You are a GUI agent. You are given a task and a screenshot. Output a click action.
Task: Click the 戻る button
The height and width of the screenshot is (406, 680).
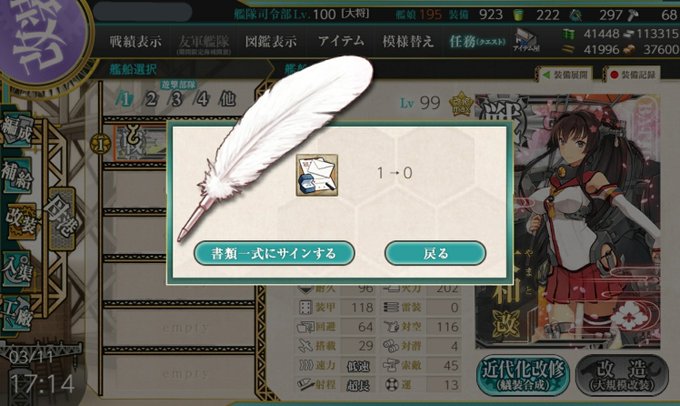coord(435,253)
